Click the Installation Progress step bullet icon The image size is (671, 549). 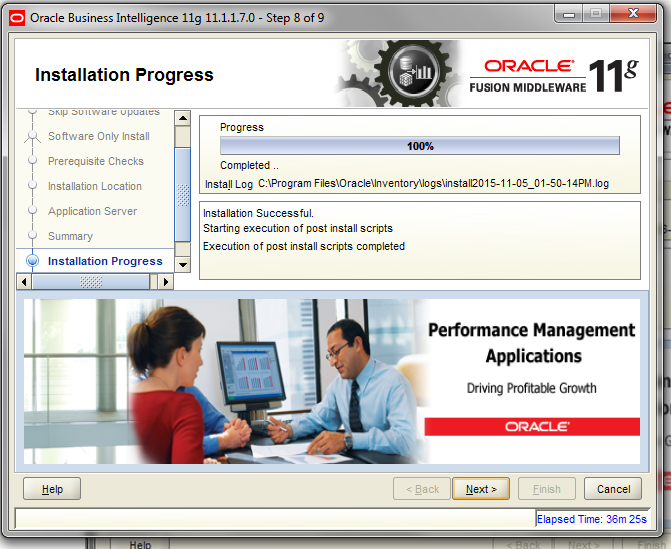tap(32, 261)
